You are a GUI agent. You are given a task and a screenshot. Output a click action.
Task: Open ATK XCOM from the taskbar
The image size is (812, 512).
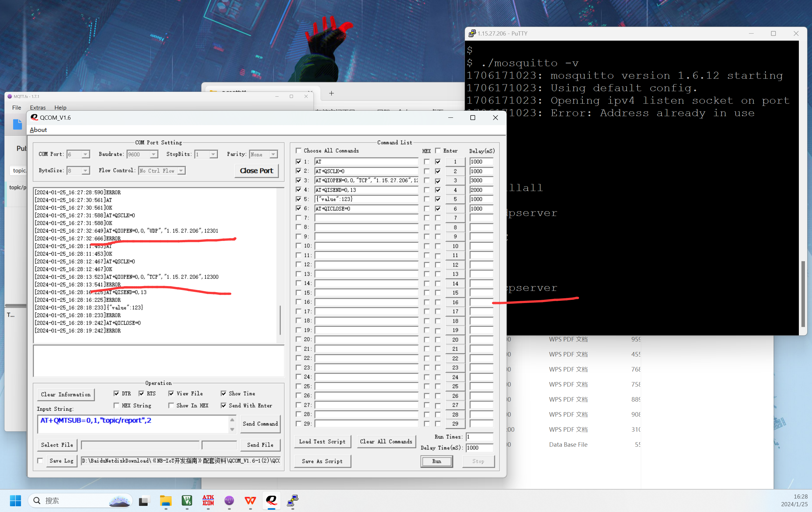click(208, 500)
